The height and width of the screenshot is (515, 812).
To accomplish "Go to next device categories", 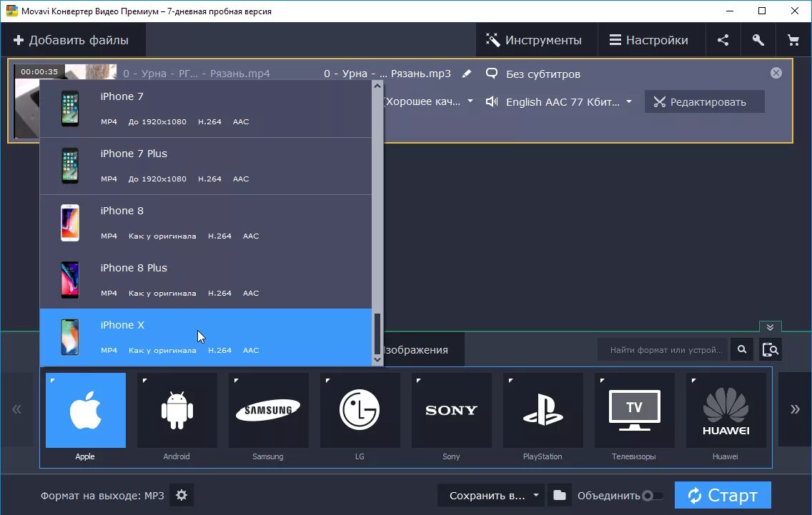I will (795, 409).
